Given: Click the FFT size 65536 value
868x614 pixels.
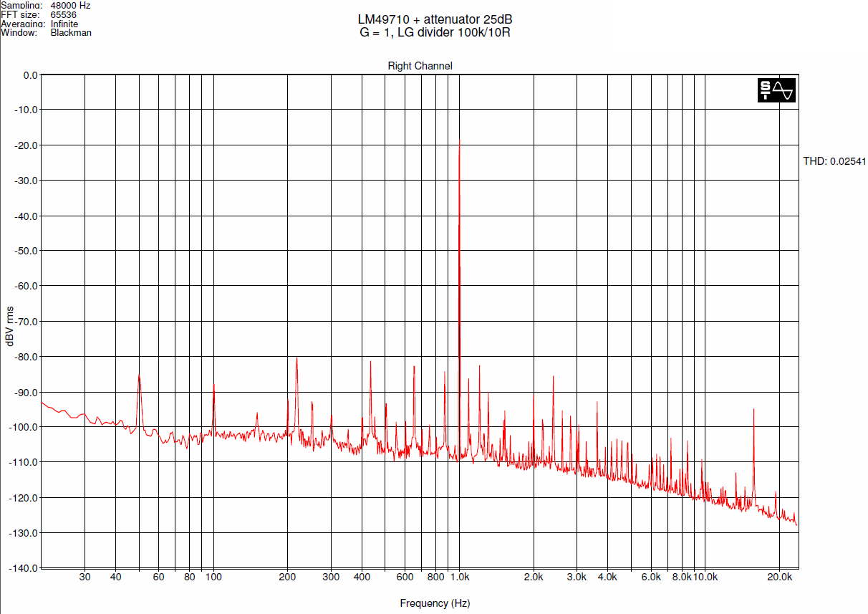Looking at the screenshot, I should [64, 14].
